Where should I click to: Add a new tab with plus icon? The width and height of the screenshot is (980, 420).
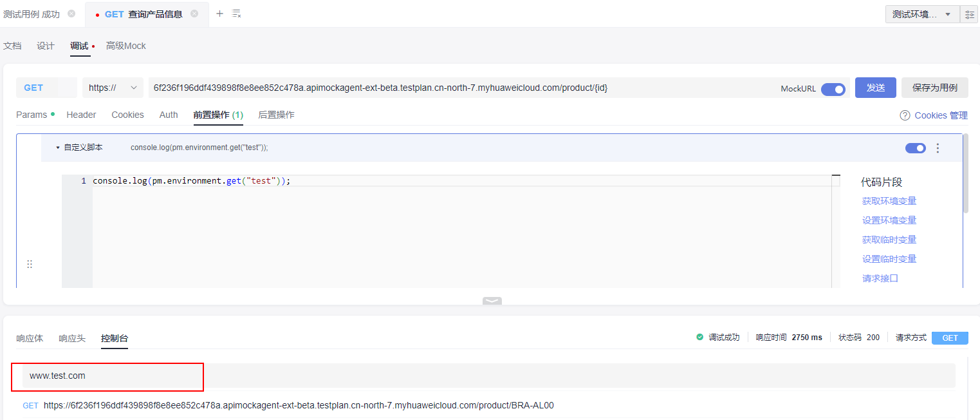tap(219, 14)
